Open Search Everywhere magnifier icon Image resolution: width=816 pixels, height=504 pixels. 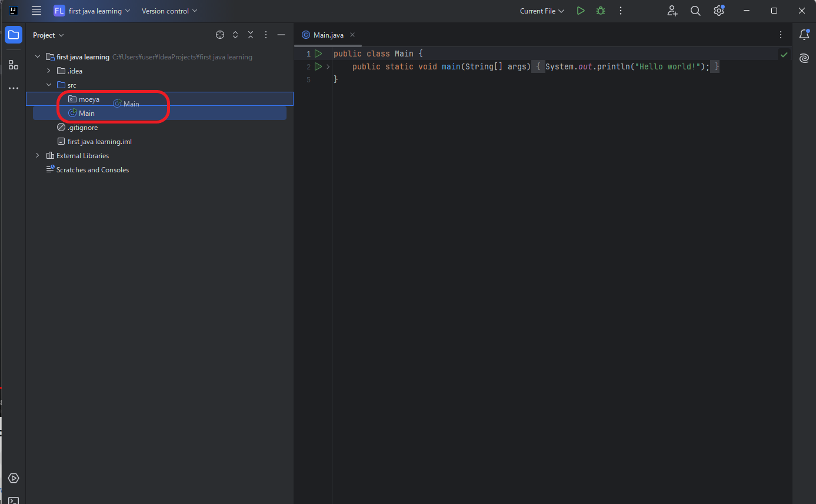coord(695,11)
